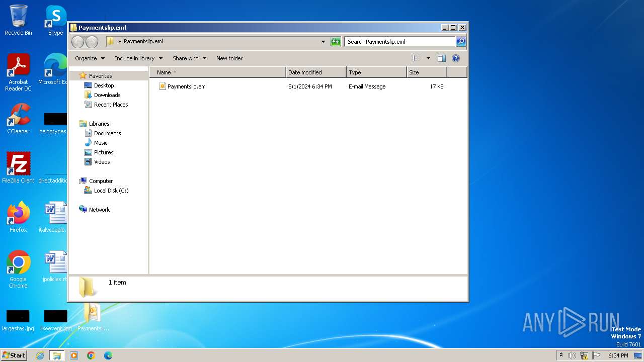Open Pictures library

(x=104, y=152)
